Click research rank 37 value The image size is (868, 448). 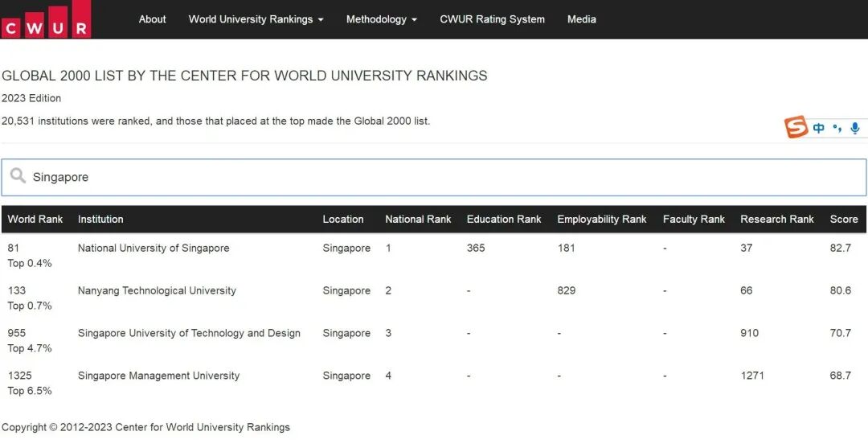(x=746, y=248)
